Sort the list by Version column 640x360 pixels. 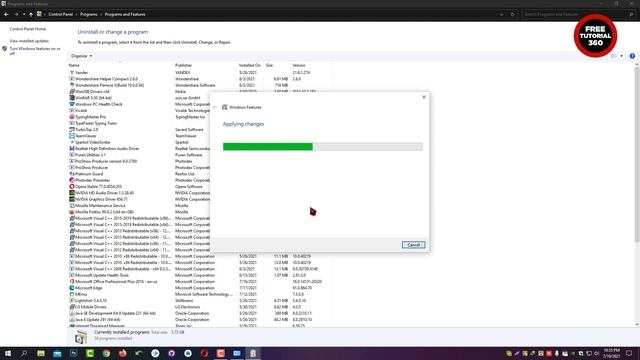pyautogui.click(x=299, y=65)
